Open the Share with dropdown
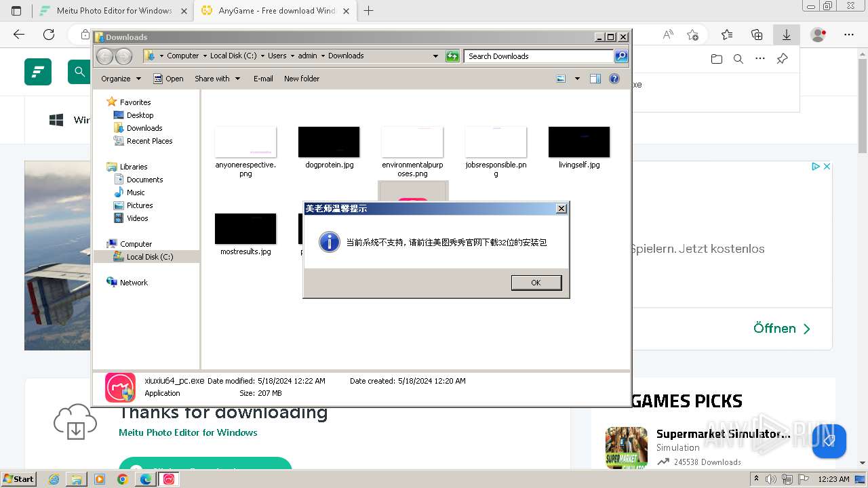This screenshot has width=868, height=488. tap(217, 79)
